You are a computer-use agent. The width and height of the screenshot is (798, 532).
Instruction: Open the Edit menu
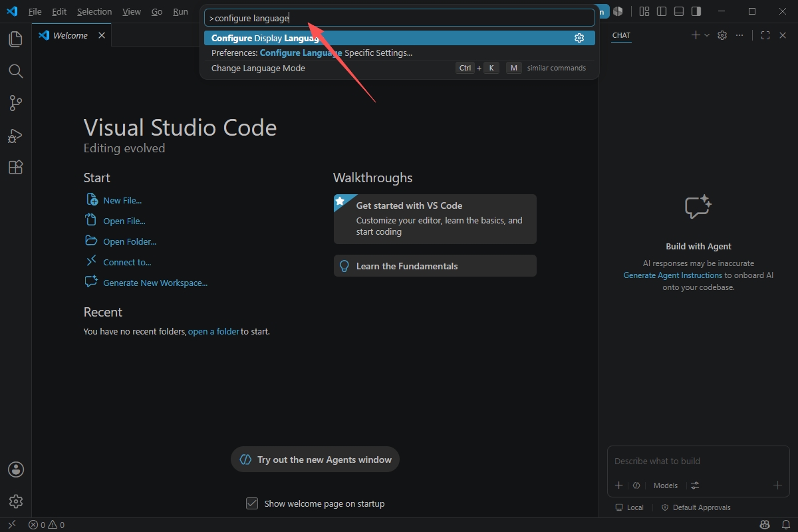click(59, 11)
